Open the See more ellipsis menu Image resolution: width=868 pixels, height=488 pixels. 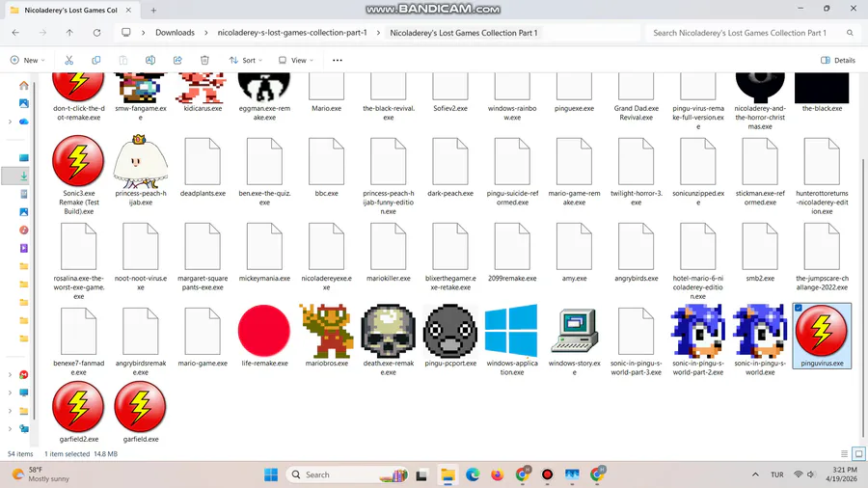[x=338, y=60]
